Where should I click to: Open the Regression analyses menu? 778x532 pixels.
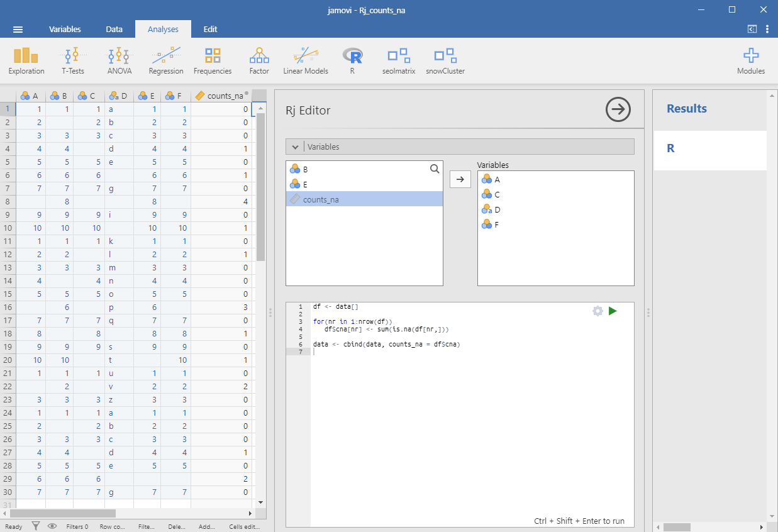166,61
